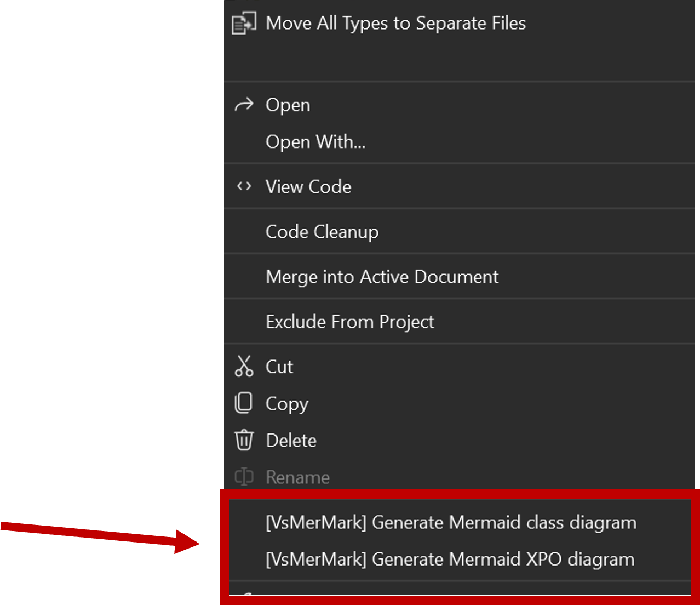
Task: Select the Open With... entry
Action: click(x=315, y=142)
